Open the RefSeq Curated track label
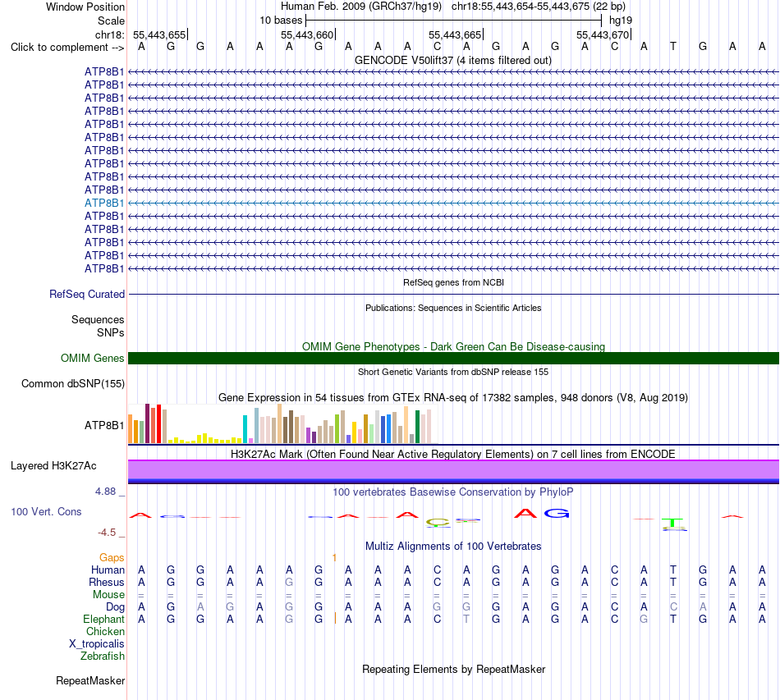Screen dimensions: 780x700 [87, 295]
